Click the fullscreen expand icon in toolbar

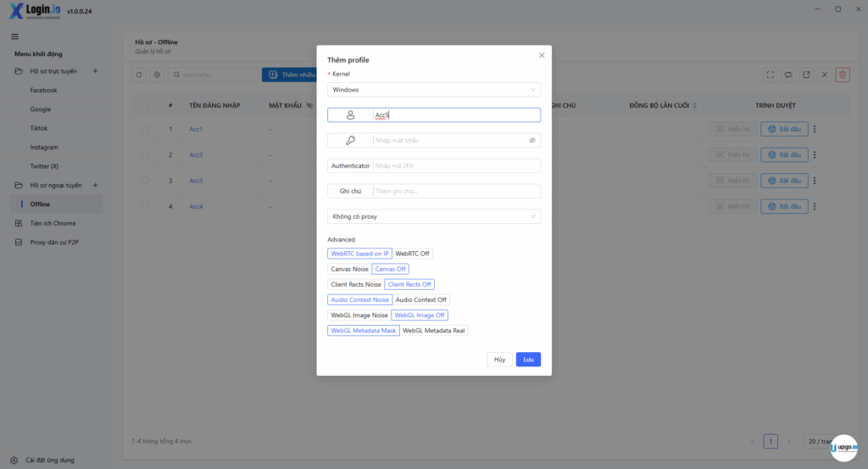tap(770, 75)
